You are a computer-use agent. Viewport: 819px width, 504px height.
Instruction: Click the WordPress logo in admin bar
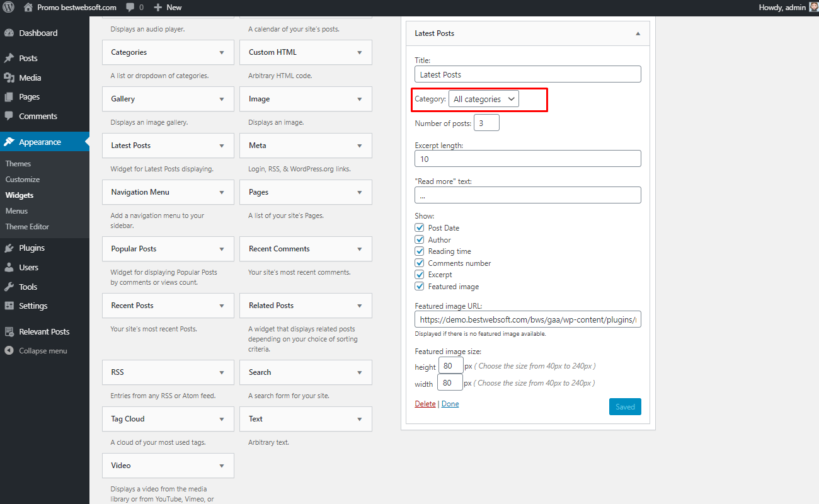click(x=9, y=8)
